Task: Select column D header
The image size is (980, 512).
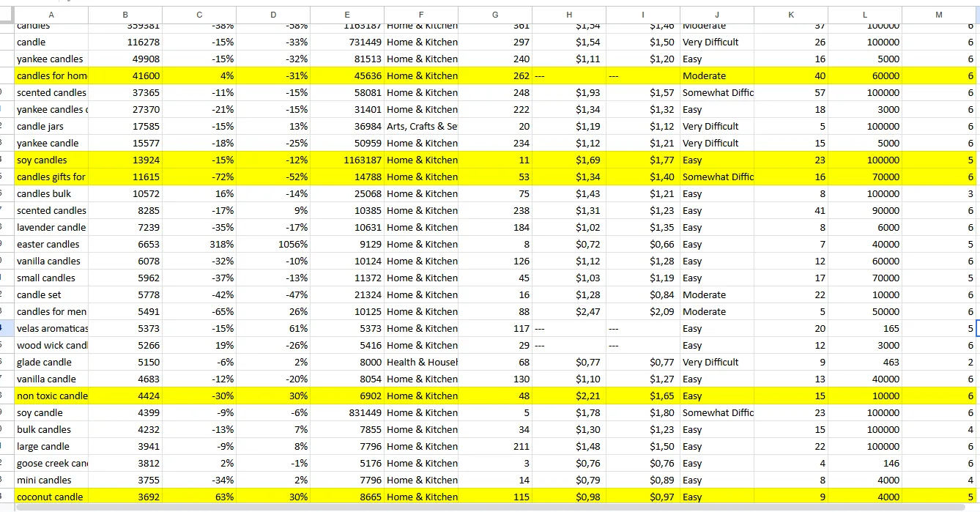Action: [x=273, y=15]
